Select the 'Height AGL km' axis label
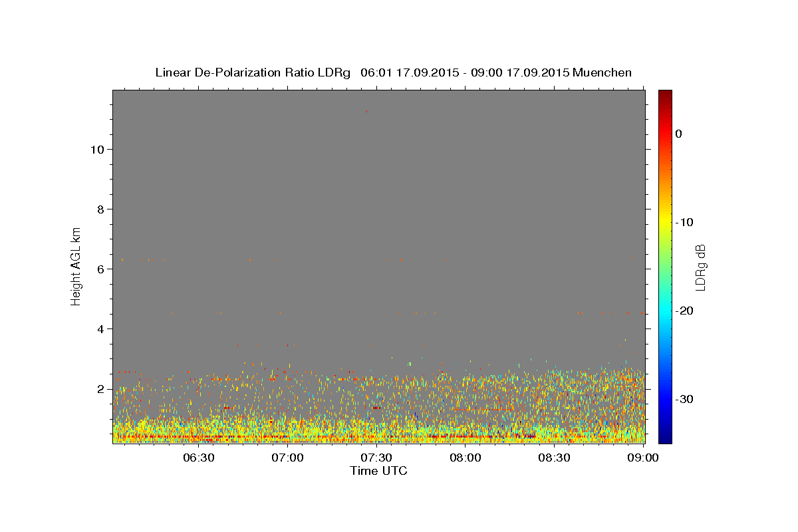This screenshot has height=532, width=798. point(76,265)
